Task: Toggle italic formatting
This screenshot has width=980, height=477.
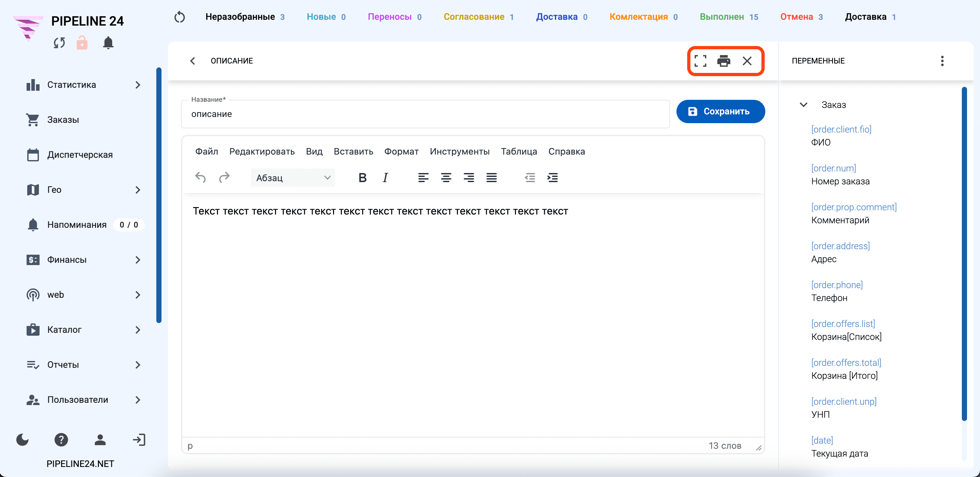Action: tap(385, 178)
